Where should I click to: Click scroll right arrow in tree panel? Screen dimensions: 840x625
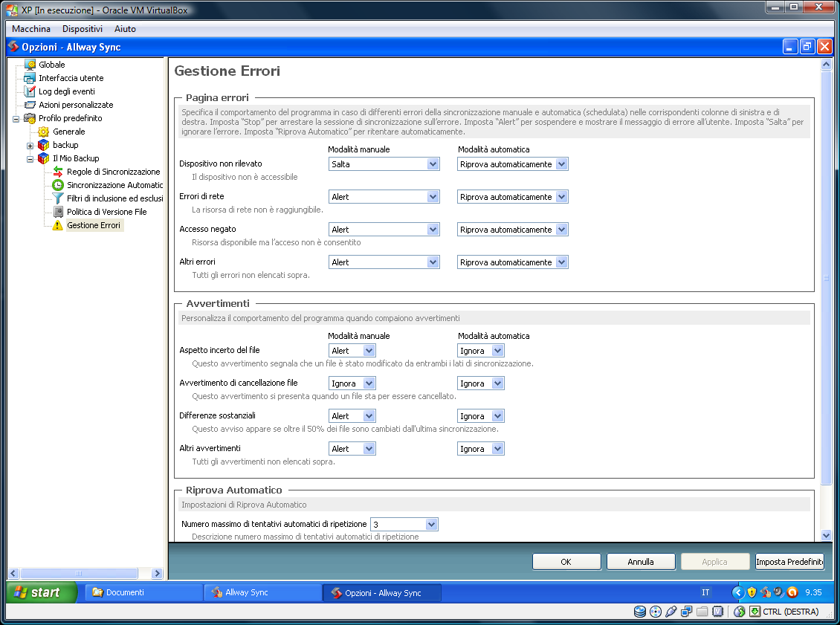click(x=157, y=573)
